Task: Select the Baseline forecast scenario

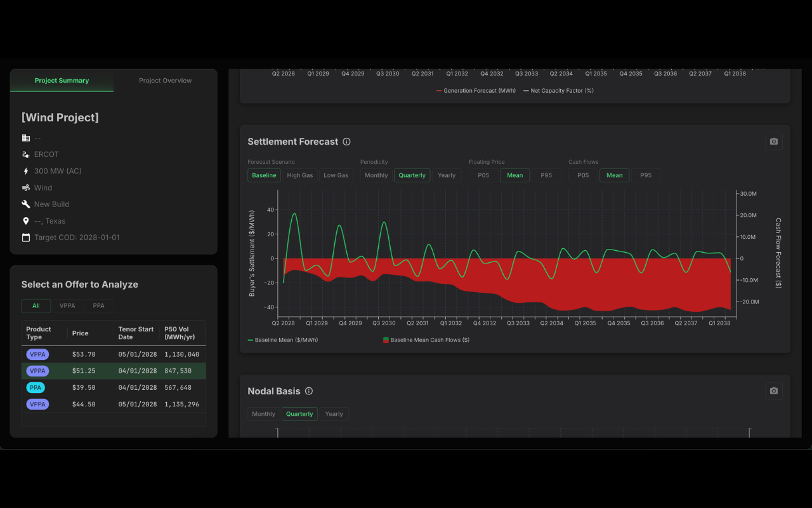Action: click(x=264, y=175)
